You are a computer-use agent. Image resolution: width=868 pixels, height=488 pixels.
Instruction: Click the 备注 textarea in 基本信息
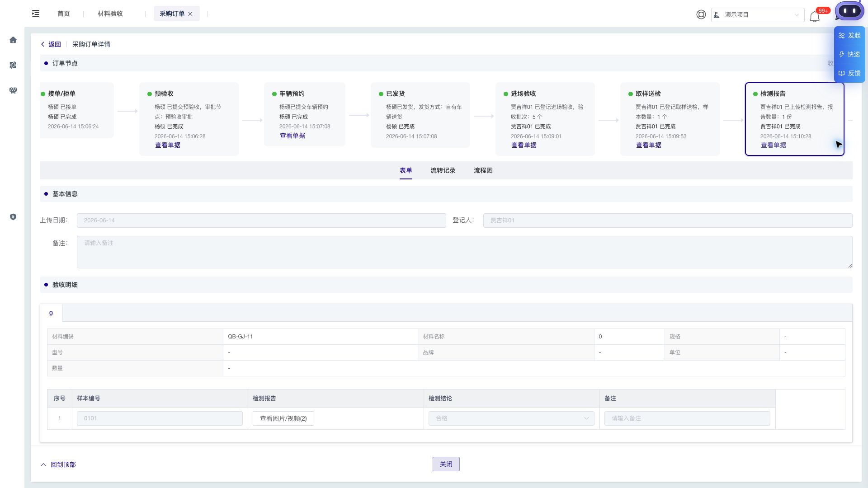click(465, 252)
